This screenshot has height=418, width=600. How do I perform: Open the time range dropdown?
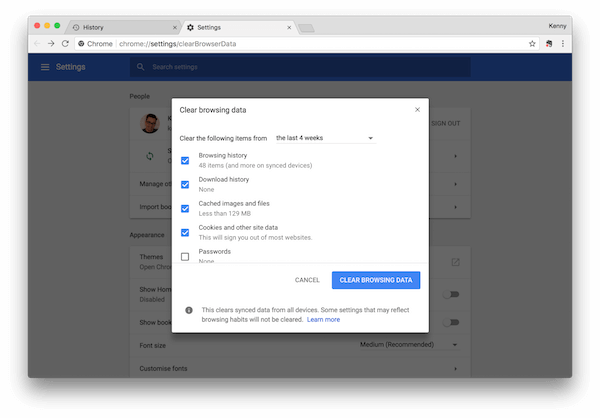326,138
